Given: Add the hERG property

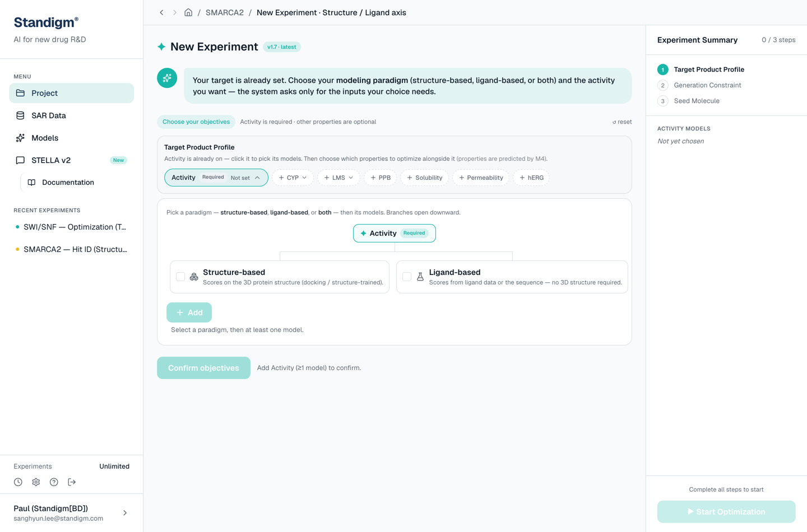Looking at the screenshot, I should click(531, 178).
